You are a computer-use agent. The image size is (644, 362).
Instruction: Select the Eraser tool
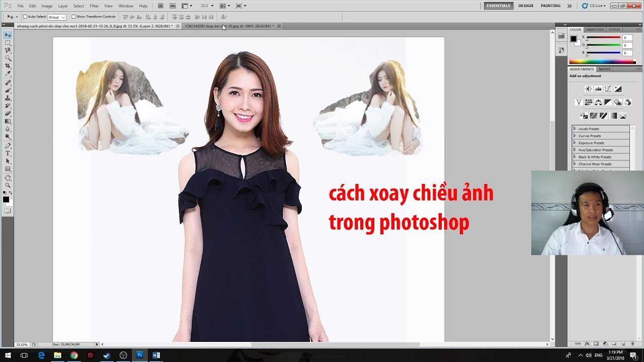pyautogui.click(x=8, y=113)
